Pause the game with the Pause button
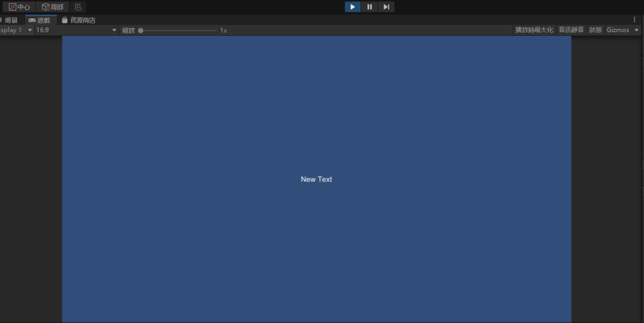The width and height of the screenshot is (644, 323). point(369,7)
